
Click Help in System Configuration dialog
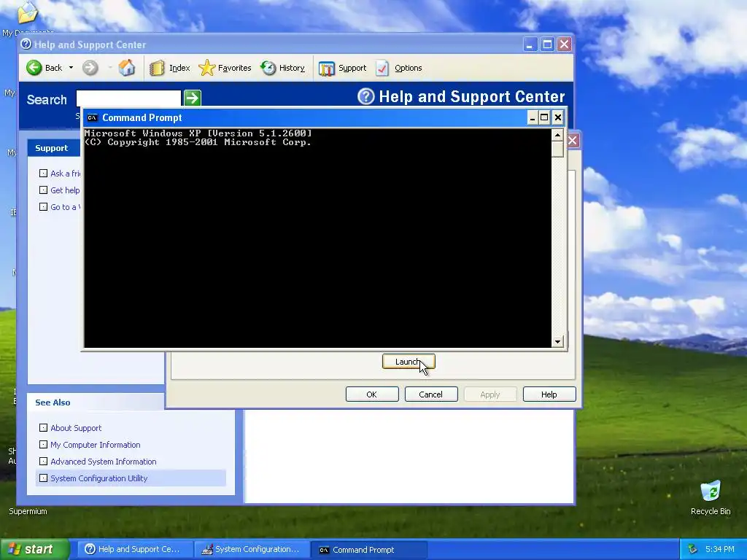(549, 394)
